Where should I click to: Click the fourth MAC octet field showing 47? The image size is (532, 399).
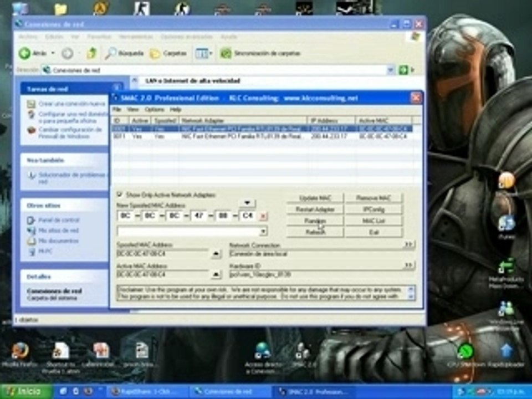199,216
